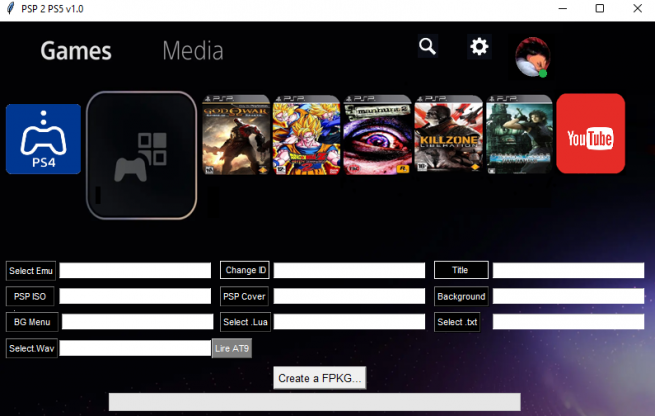
Task: Click the Select Emu button
Action: (31, 271)
